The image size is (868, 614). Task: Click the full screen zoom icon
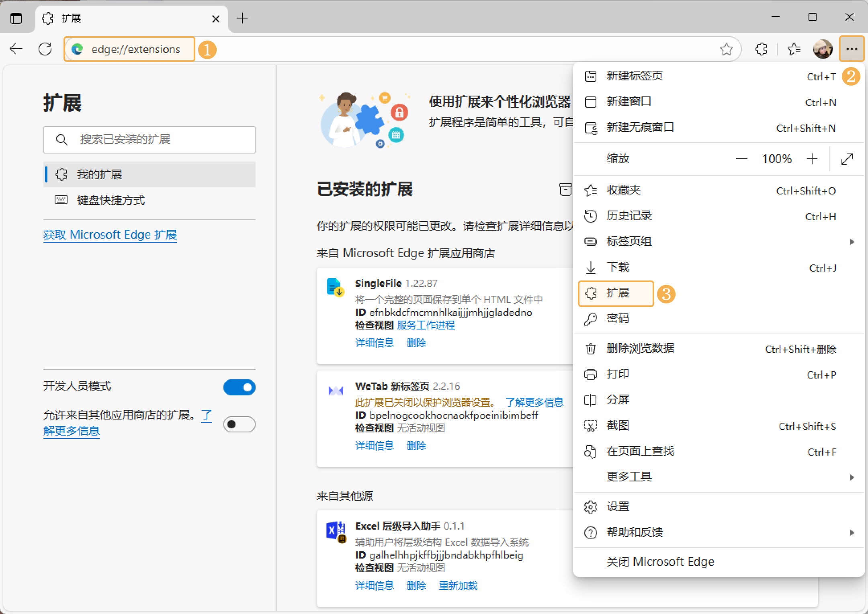[847, 159]
